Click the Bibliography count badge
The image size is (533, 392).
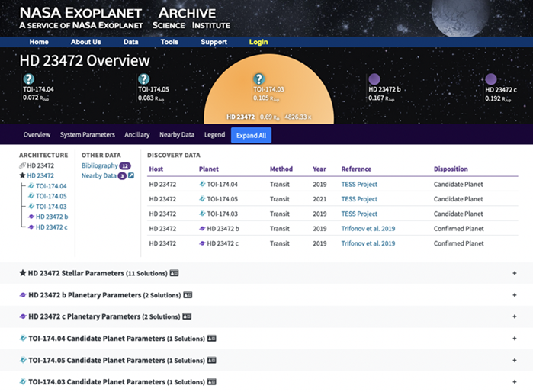(125, 165)
